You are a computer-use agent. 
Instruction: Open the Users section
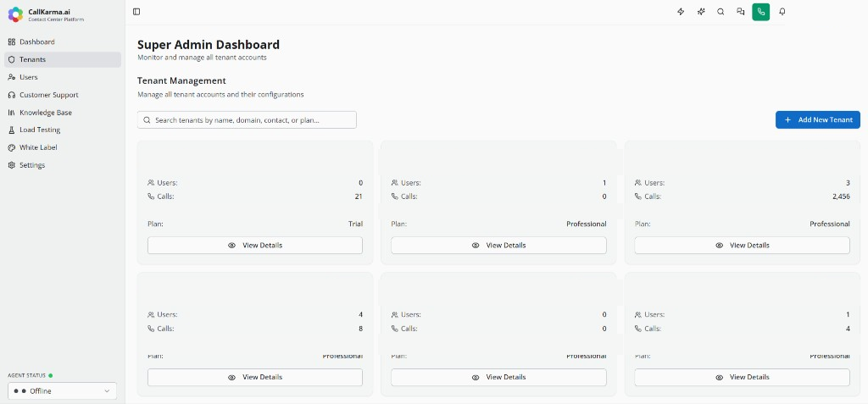(x=63, y=77)
